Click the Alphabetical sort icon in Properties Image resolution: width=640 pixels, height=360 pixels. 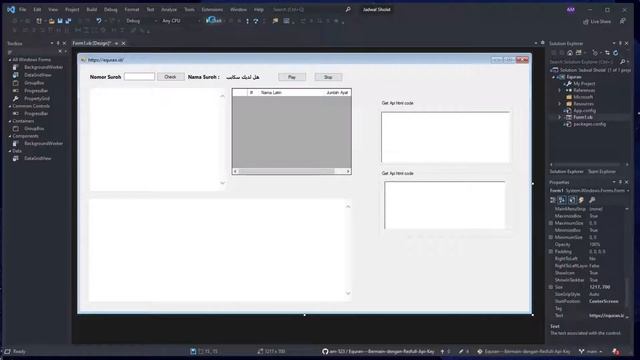tap(562, 200)
